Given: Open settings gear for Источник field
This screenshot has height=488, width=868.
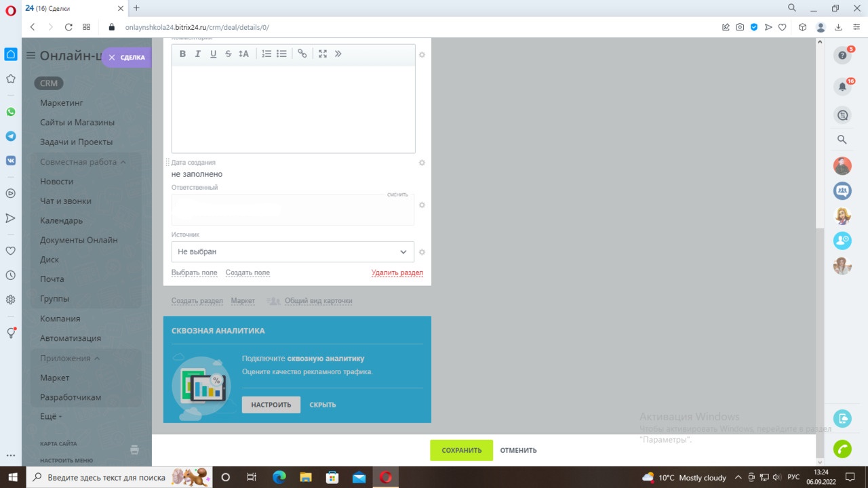Looking at the screenshot, I should pyautogui.click(x=422, y=252).
